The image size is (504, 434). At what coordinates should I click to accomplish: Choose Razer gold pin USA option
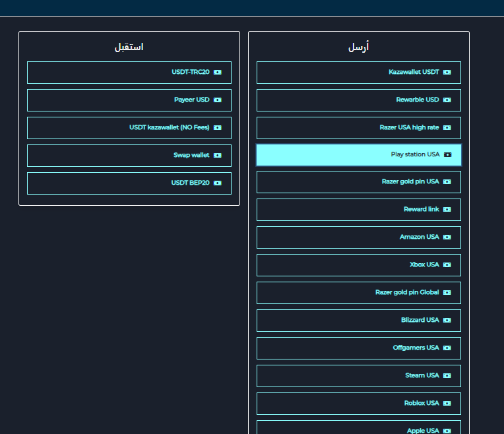359,182
